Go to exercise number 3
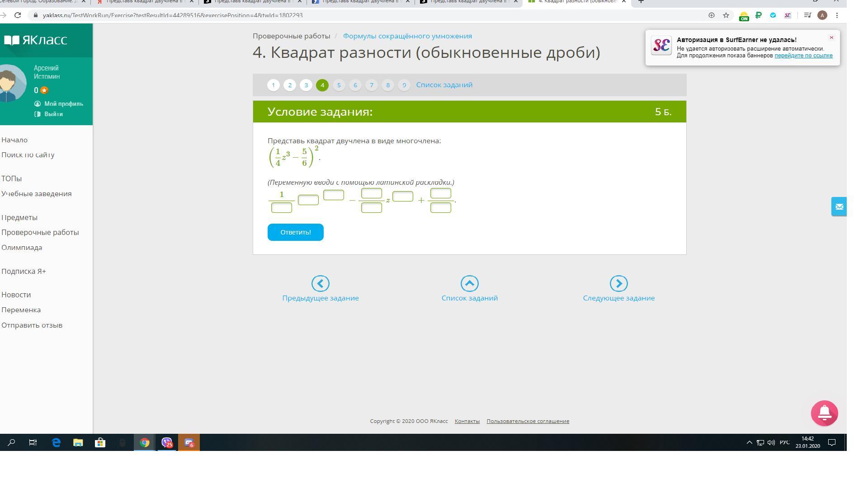The width and height of the screenshot is (868, 488). (306, 85)
